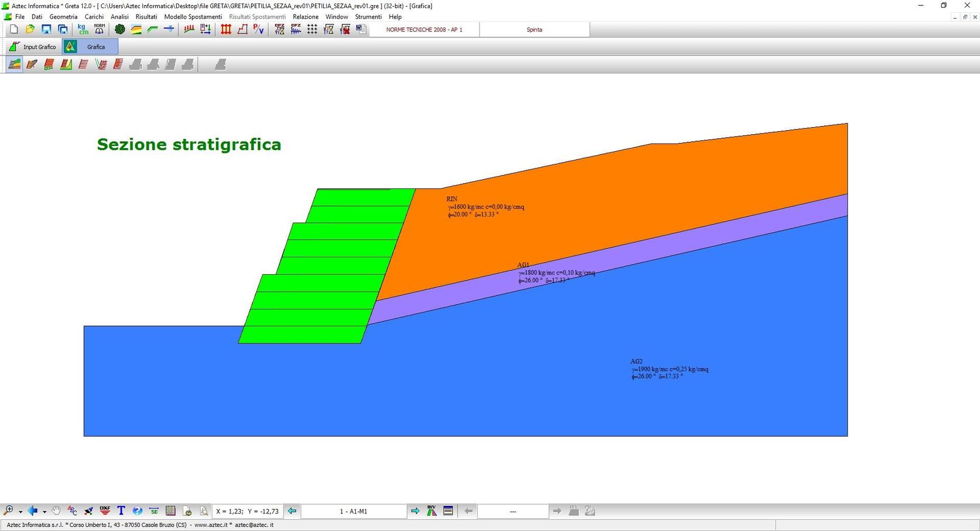This screenshot has height=531, width=980.
Task: Select the red reinforcement grid icon
Action: [226, 29]
